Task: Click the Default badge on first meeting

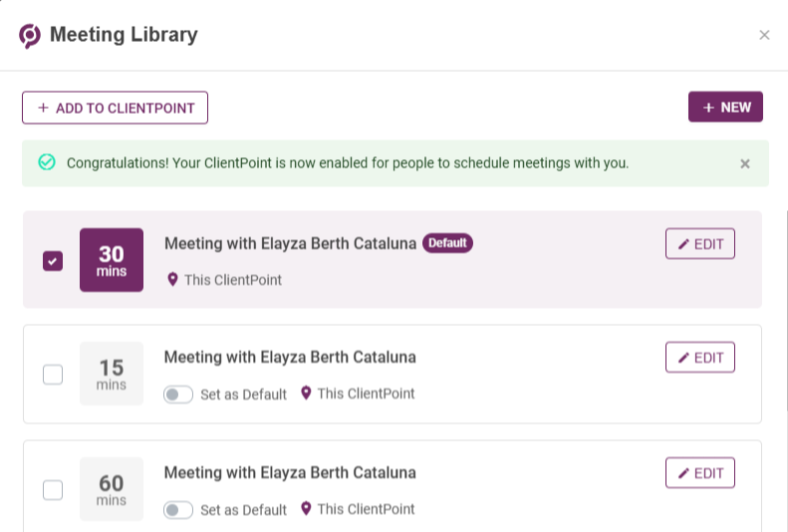Action: pyautogui.click(x=447, y=243)
